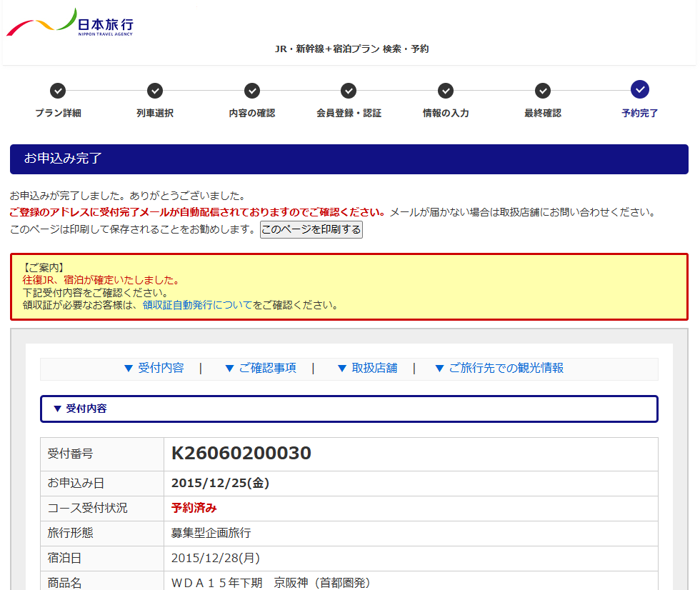Click the 内容の確認 step checkmark circle
Screen dimensions: 700x590
tap(251, 91)
